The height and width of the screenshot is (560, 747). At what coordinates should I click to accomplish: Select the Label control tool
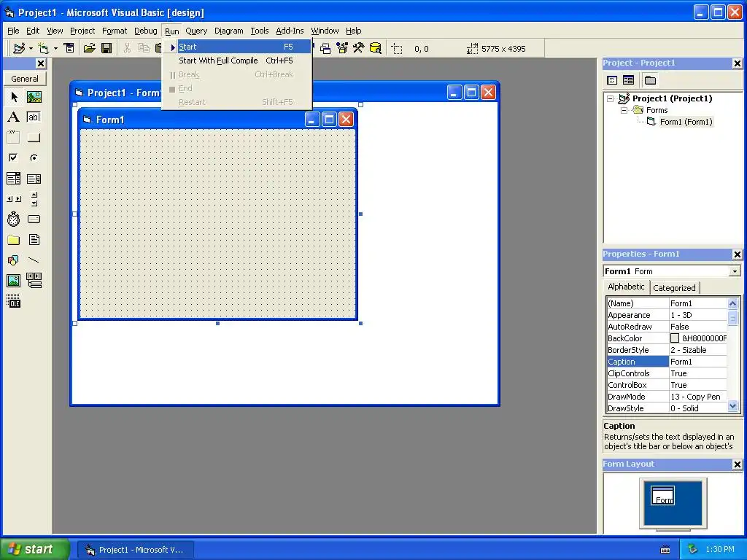point(13,117)
